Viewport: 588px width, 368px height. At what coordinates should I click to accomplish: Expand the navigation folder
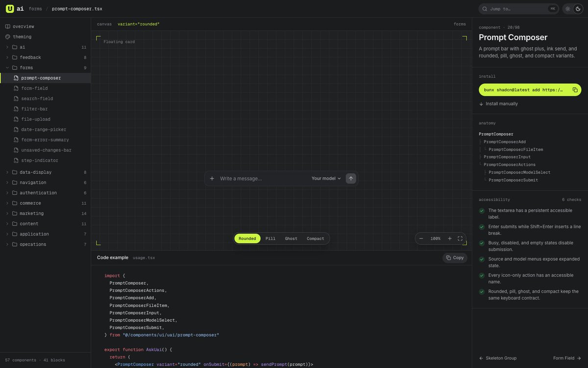click(x=45, y=183)
